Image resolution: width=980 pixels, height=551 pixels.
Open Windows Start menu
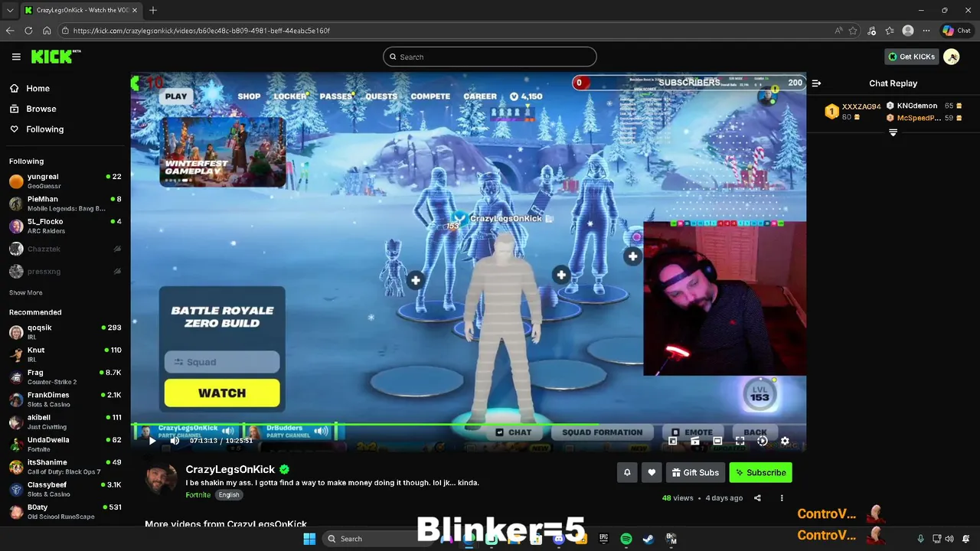pos(309,539)
